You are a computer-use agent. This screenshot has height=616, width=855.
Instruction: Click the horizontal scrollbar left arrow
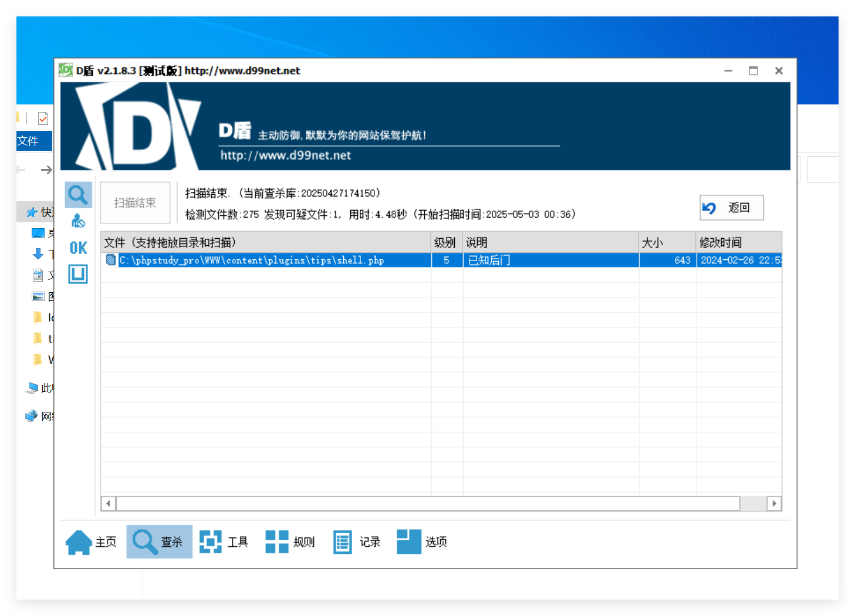[x=109, y=503]
